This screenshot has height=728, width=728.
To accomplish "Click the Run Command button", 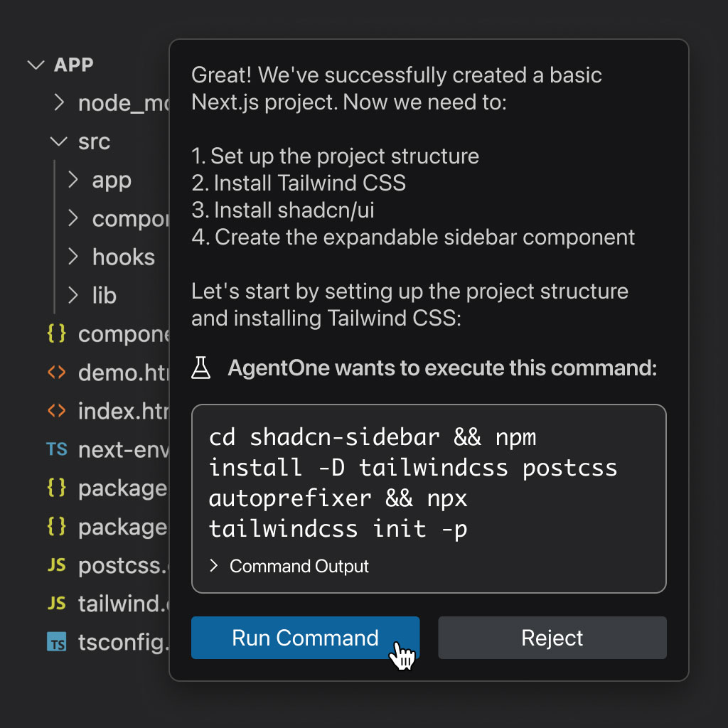I will (x=305, y=638).
